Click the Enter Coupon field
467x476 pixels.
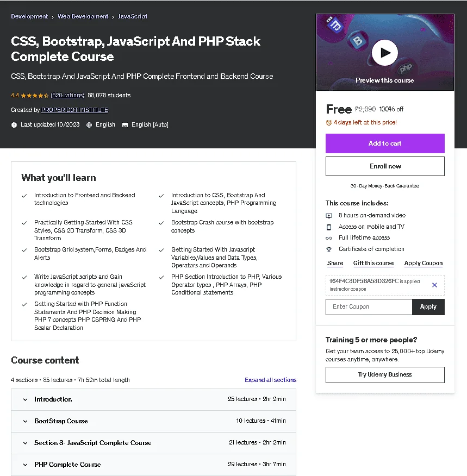click(x=369, y=307)
